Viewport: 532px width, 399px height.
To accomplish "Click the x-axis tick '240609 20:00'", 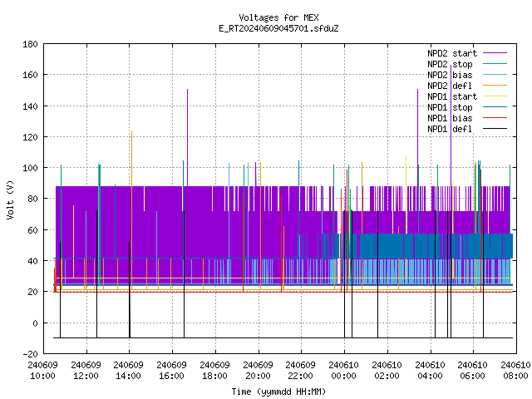I will pos(259,371).
